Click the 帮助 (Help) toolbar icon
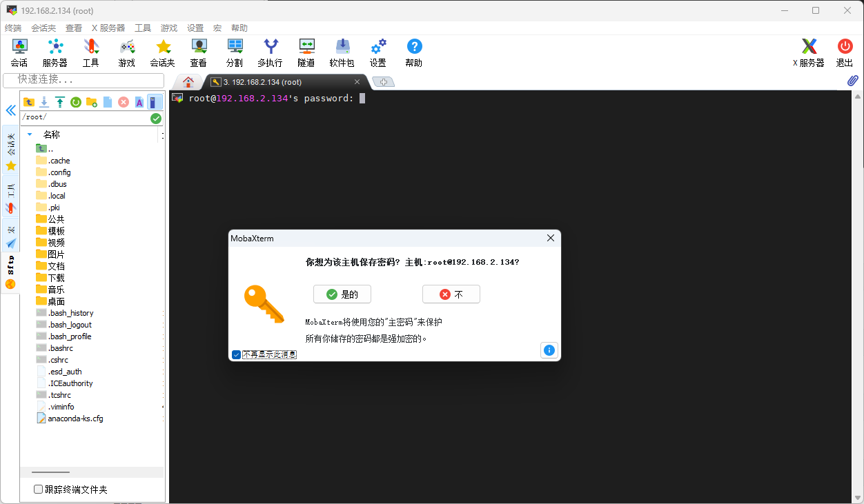864x504 pixels. click(x=414, y=52)
